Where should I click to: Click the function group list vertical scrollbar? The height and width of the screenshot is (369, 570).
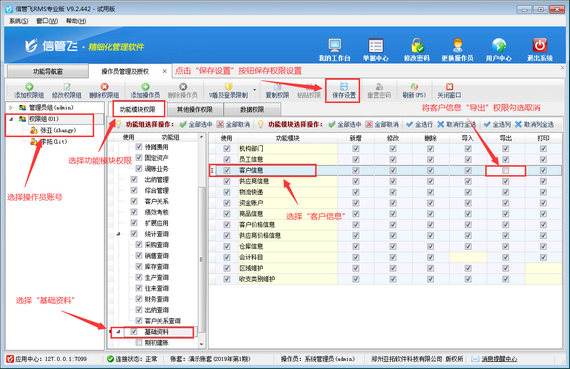pyautogui.click(x=201, y=260)
